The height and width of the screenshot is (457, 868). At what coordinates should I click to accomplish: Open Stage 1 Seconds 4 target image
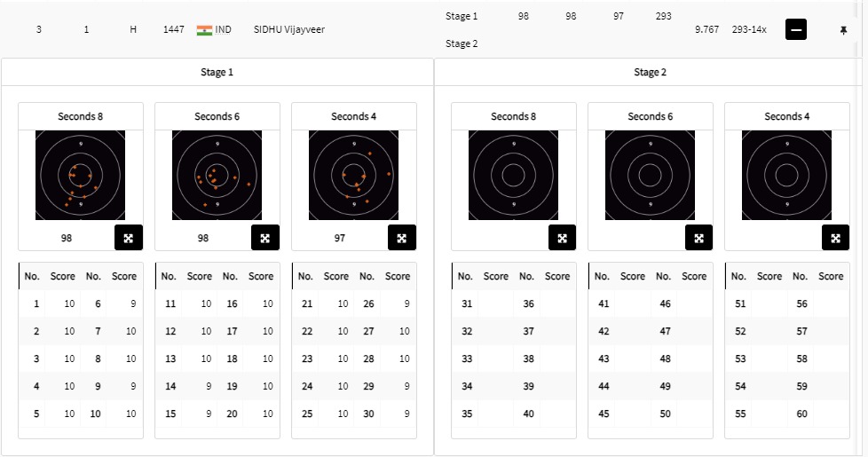[x=353, y=175]
